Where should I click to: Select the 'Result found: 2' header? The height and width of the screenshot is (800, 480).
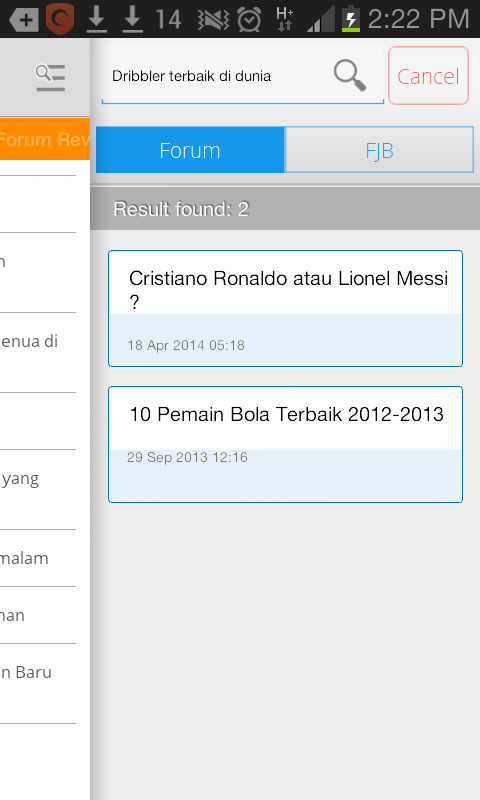285,209
